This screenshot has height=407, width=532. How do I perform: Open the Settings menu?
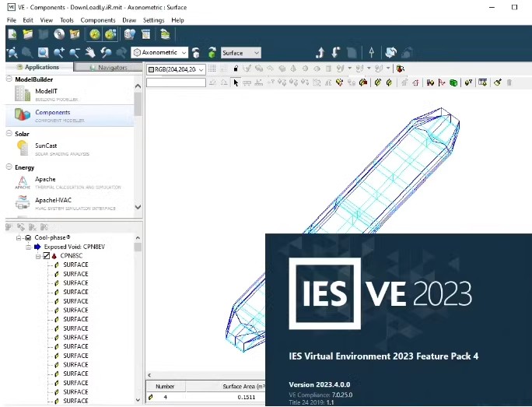tap(153, 20)
